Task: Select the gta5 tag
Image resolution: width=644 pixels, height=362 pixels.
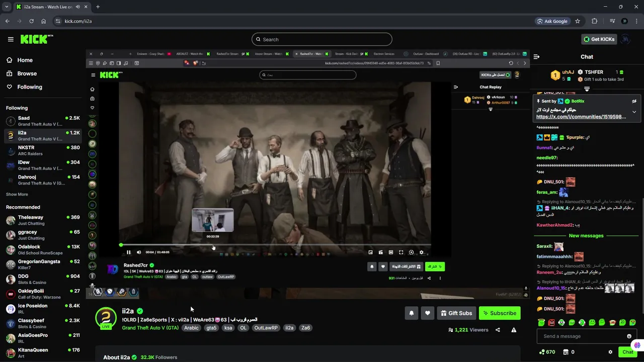Action: pos(211,328)
